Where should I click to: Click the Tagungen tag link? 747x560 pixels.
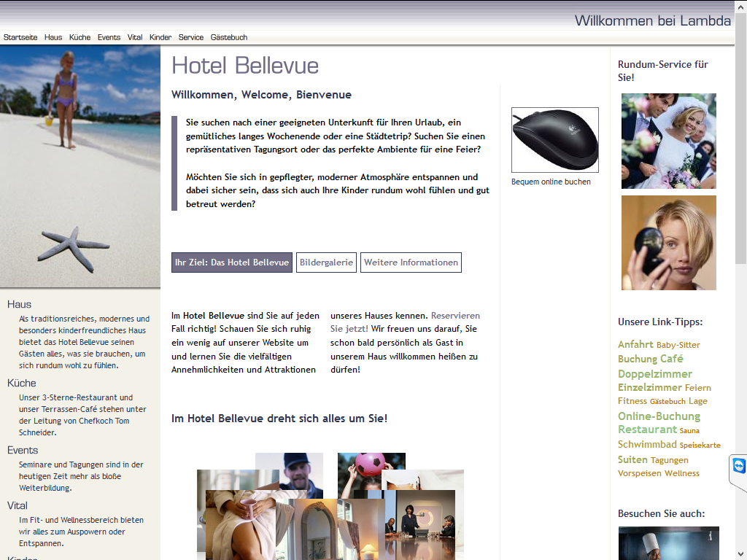[670, 460]
